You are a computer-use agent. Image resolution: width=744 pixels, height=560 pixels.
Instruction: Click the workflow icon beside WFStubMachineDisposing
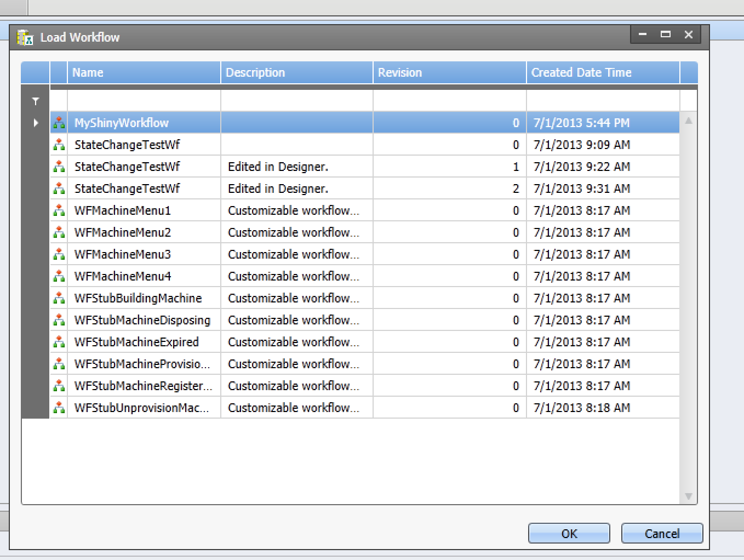[x=59, y=320]
